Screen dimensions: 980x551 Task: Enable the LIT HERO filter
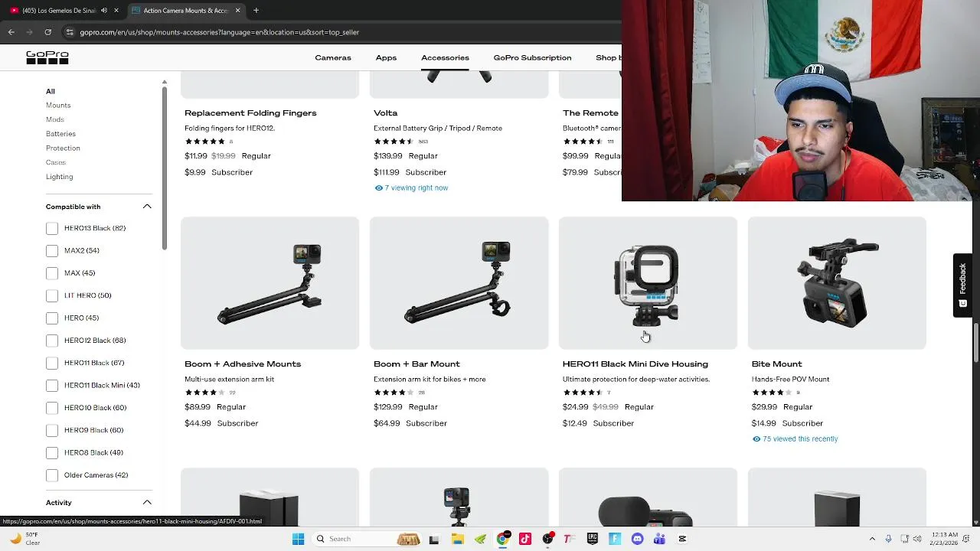click(x=52, y=295)
